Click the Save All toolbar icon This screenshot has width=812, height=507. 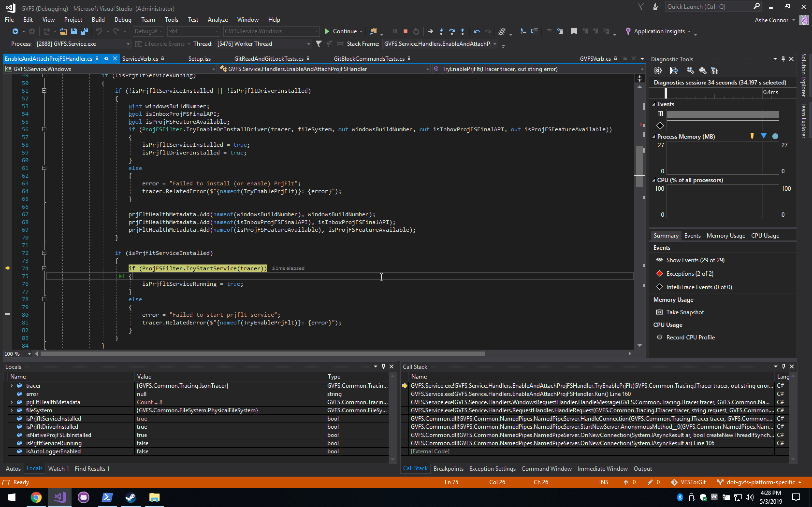tap(85, 32)
